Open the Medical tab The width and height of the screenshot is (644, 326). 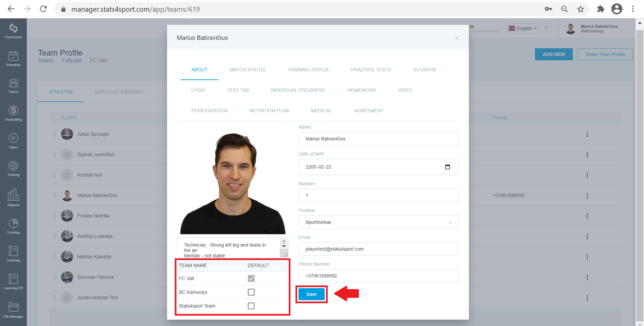pos(321,111)
